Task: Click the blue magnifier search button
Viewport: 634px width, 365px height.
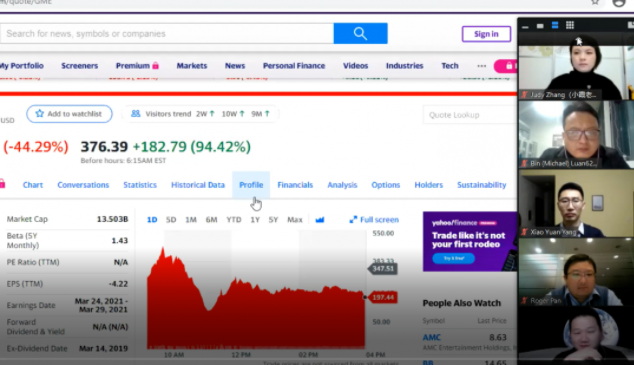Action: tap(360, 33)
